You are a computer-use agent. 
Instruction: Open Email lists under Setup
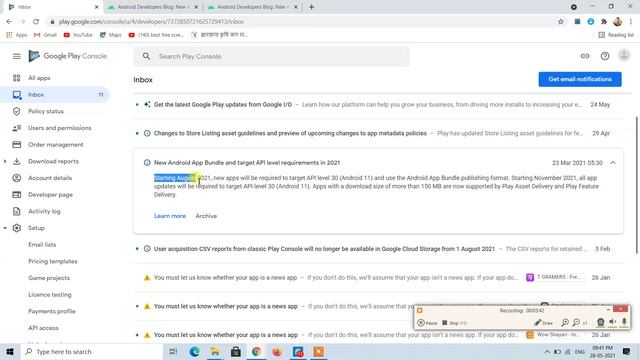(42, 245)
